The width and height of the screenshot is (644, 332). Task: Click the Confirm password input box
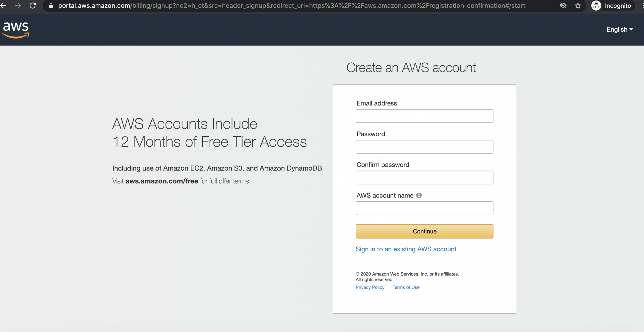(424, 177)
